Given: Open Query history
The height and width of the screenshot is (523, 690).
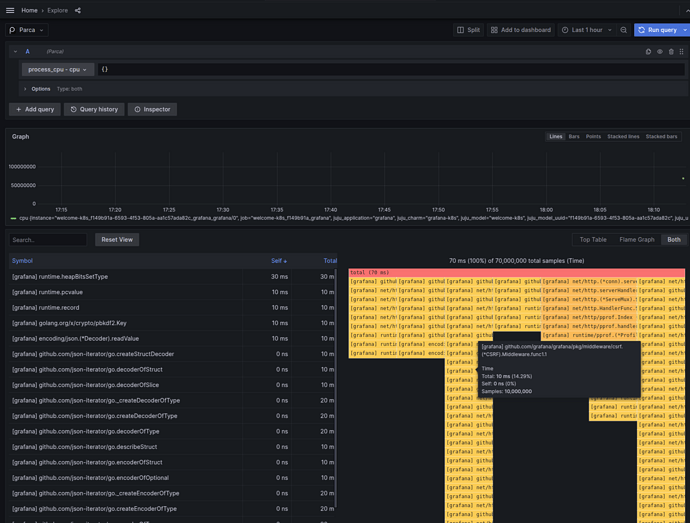Looking at the screenshot, I should 94,109.
